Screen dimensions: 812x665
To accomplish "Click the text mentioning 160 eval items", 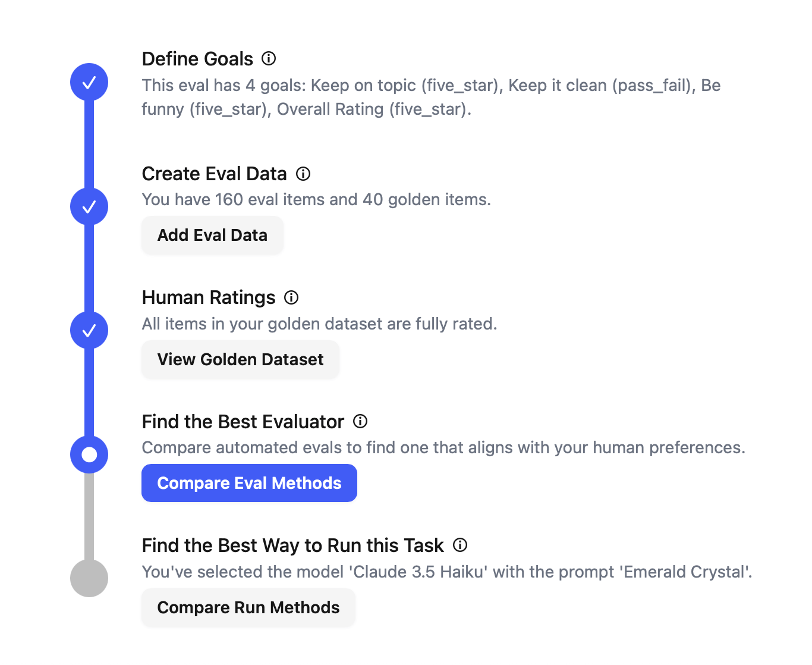I will [316, 199].
